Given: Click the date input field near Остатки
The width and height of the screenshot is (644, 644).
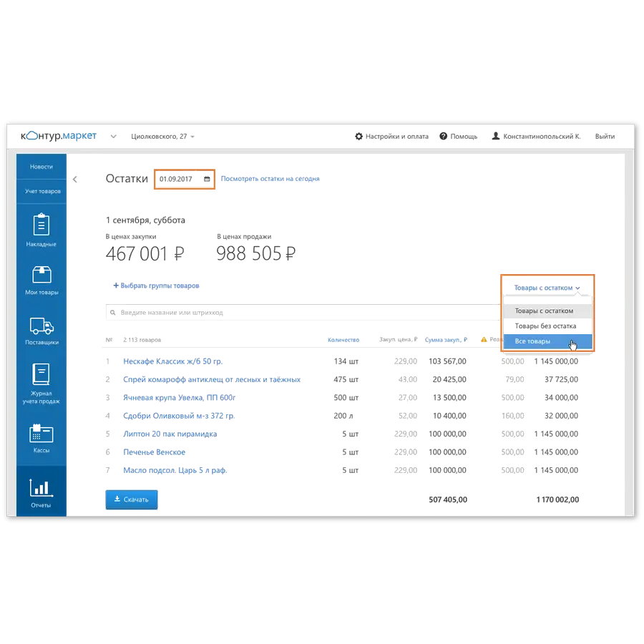Looking at the screenshot, I should [x=177, y=178].
